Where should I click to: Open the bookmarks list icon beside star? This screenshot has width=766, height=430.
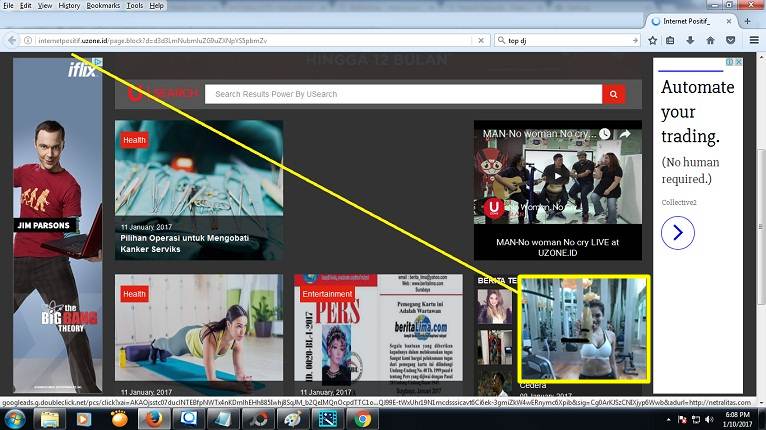pyautogui.click(x=670, y=41)
